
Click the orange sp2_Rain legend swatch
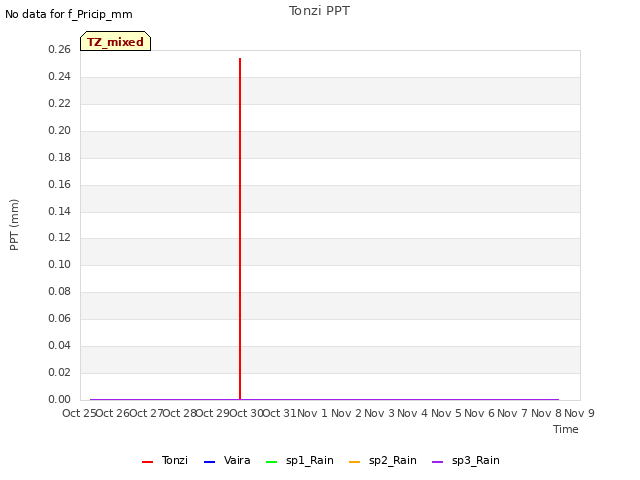pyautogui.click(x=355, y=462)
